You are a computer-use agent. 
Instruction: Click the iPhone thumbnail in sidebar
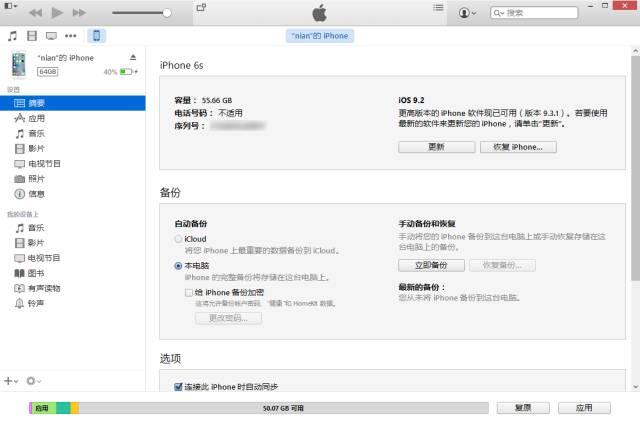tap(18, 64)
